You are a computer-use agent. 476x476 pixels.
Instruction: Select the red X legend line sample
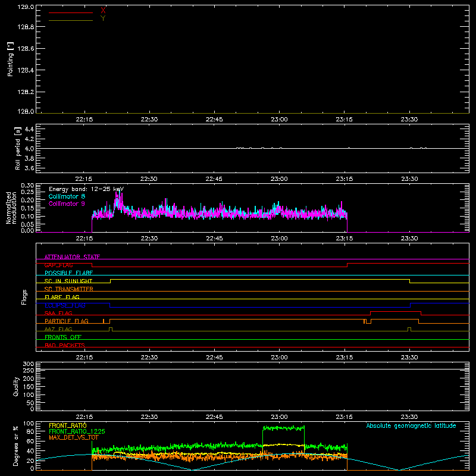tap(71, 12)
